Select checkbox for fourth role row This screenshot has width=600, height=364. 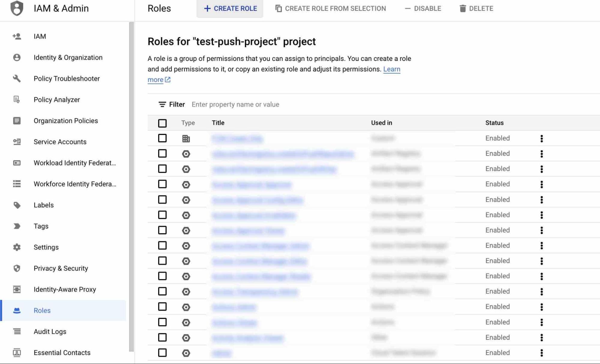pos(162,184)
